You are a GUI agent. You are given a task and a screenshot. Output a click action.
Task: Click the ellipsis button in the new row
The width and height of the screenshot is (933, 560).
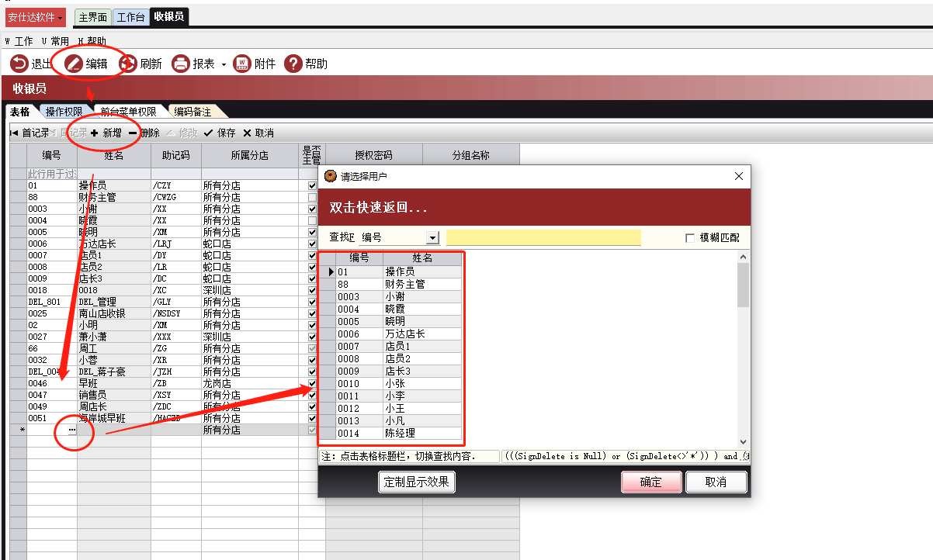(x=71, y=430)
